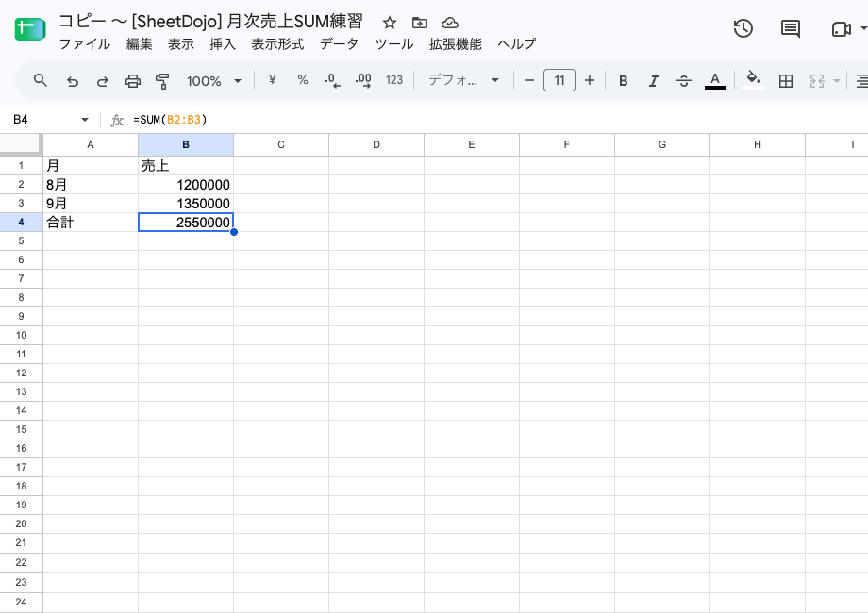Viewport: 868px width, 613px height.
Task: Toggle italic formatting
Action: [x=653, y=81]
